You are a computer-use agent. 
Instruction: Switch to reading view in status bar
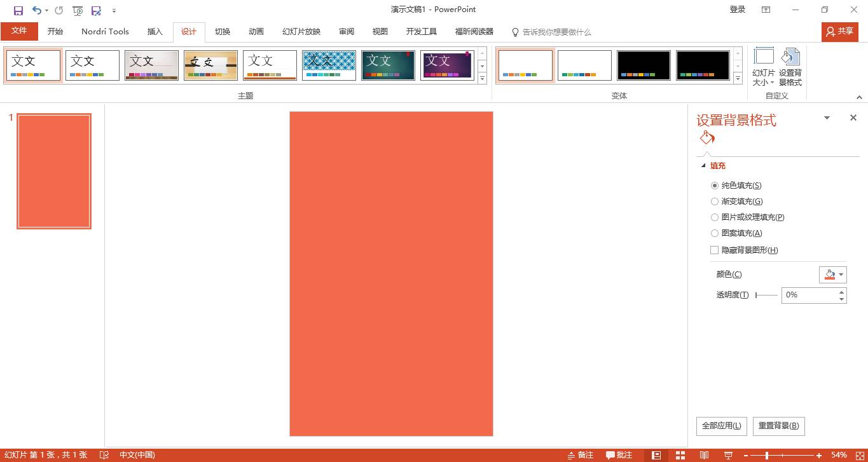(x=704, y=455)
